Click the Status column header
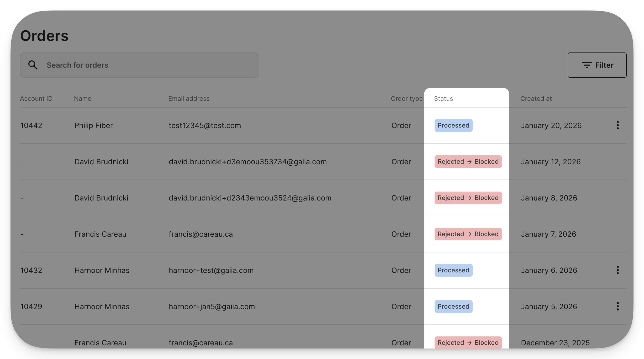This screenshot has width=644, height=359. pos(443,99)
